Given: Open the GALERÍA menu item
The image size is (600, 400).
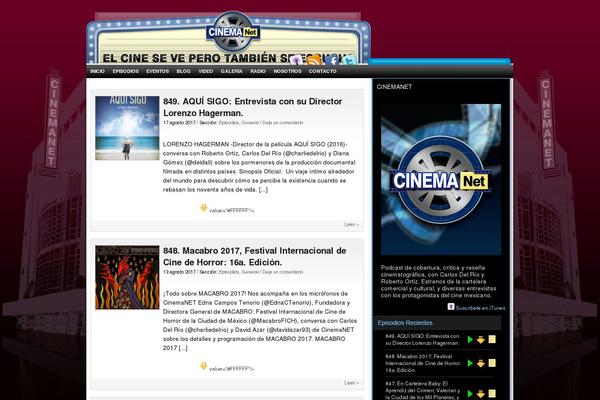Looking at the screenshot, I should coord(232,71).
